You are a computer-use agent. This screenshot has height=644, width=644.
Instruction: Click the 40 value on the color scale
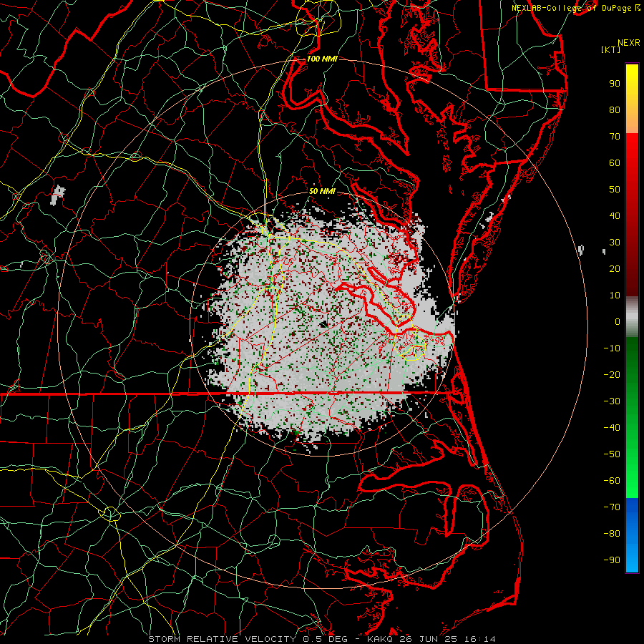[615, 216]
